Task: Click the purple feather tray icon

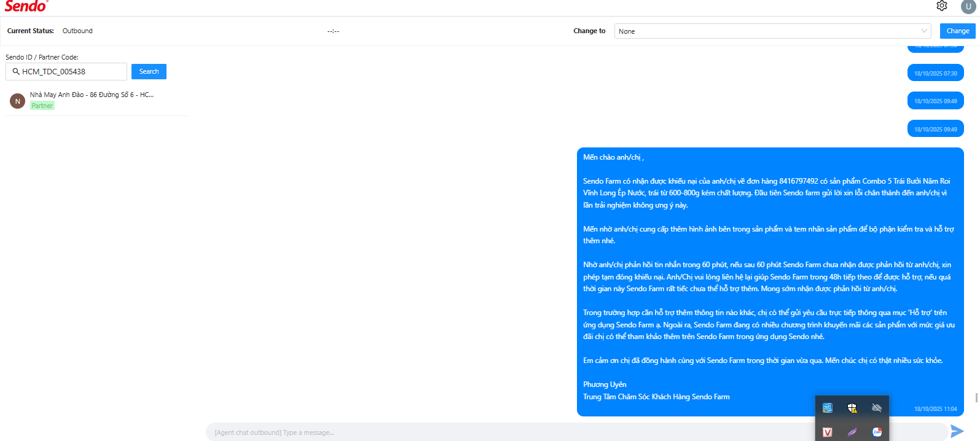Action: tap(852, 432)
